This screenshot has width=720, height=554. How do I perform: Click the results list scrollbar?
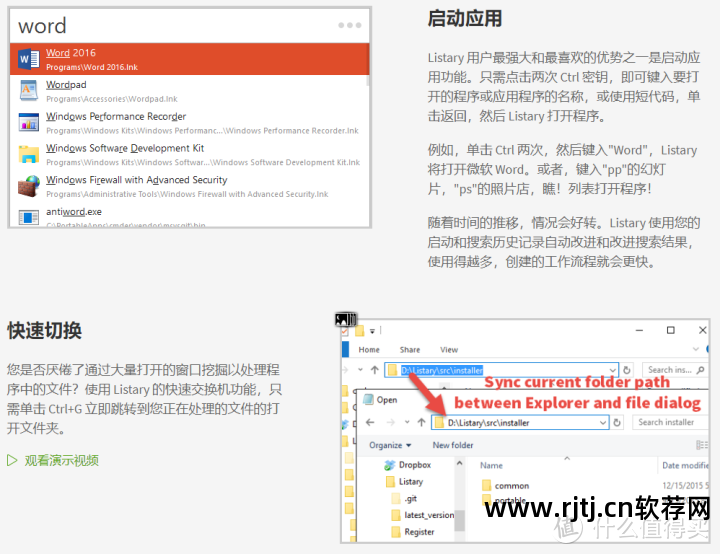click(x=367, y=80)
